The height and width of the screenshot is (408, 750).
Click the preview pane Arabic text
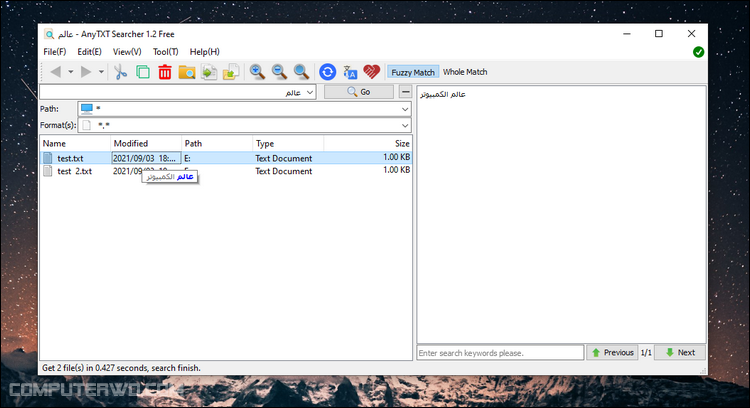(442, 94)
